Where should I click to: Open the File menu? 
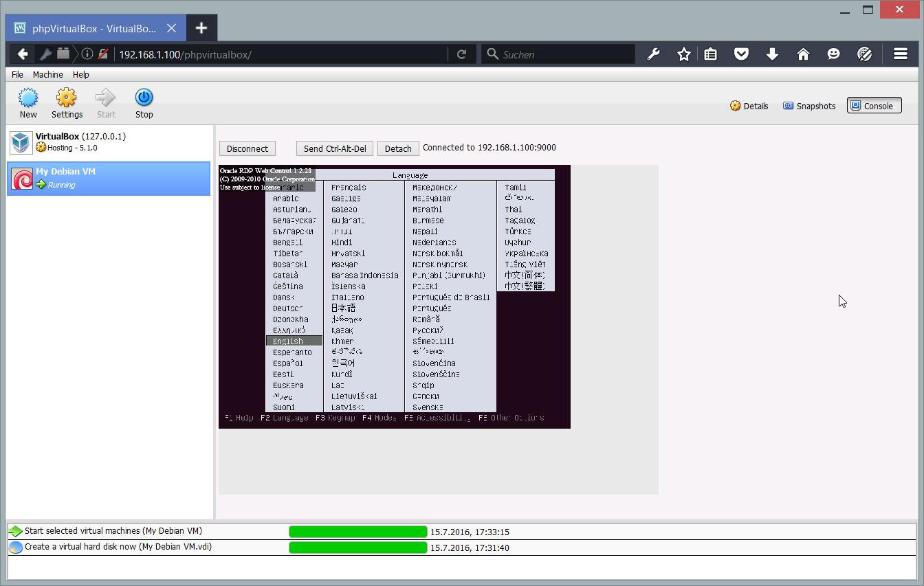point(17,74)
